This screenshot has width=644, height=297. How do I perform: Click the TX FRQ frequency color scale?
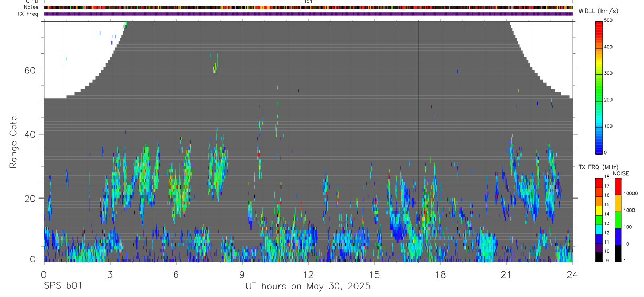click(599, 220)
